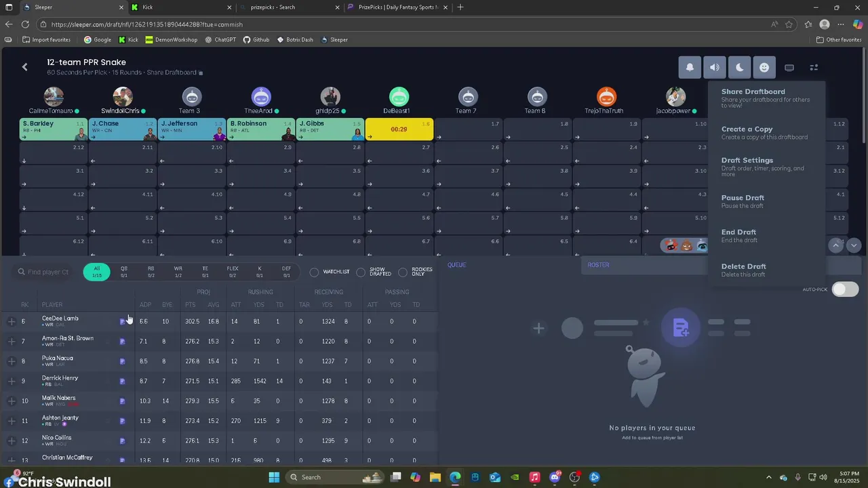Open Ashton Jeanty's news note icon
The width and height of the screenshot is (868, 488).
(x=122, y=422)
